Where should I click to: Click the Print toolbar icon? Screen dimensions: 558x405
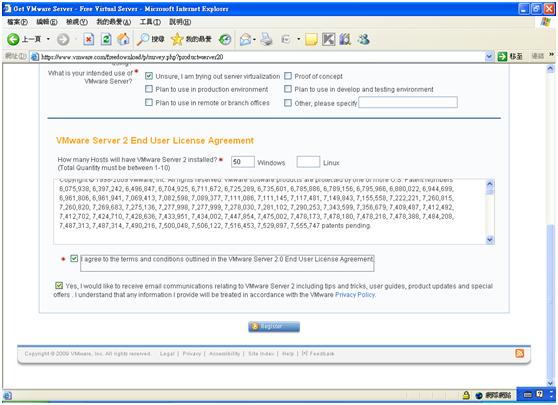(x=266, y=39)
